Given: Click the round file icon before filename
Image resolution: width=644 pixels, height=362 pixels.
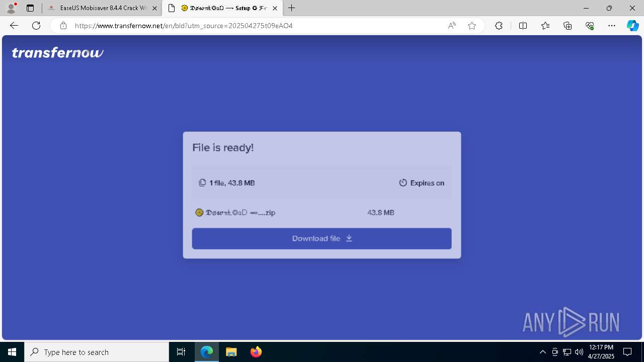Looking at the screenshot, I should [199, 213].
